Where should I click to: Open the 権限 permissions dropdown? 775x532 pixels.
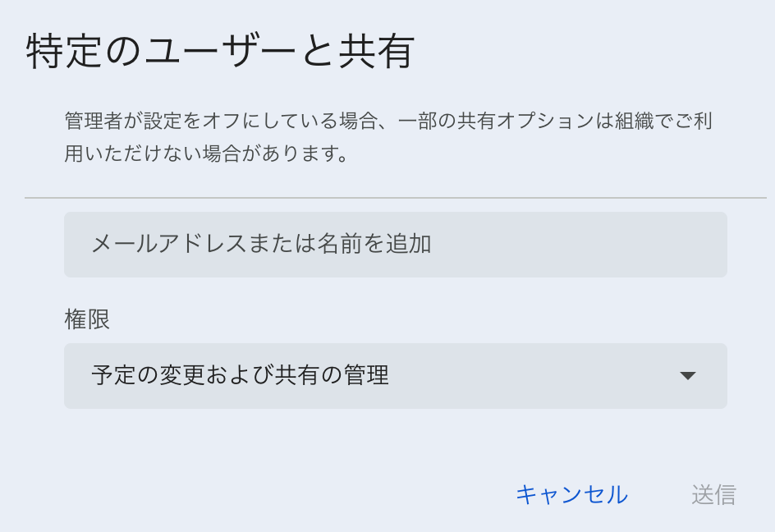pyautogui.click(x=395, y=376)
